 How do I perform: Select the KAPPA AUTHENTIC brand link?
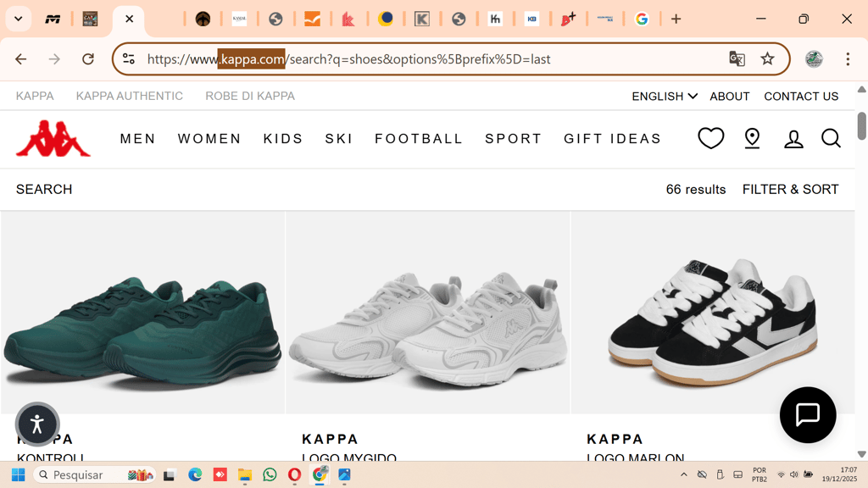point(130,96)
